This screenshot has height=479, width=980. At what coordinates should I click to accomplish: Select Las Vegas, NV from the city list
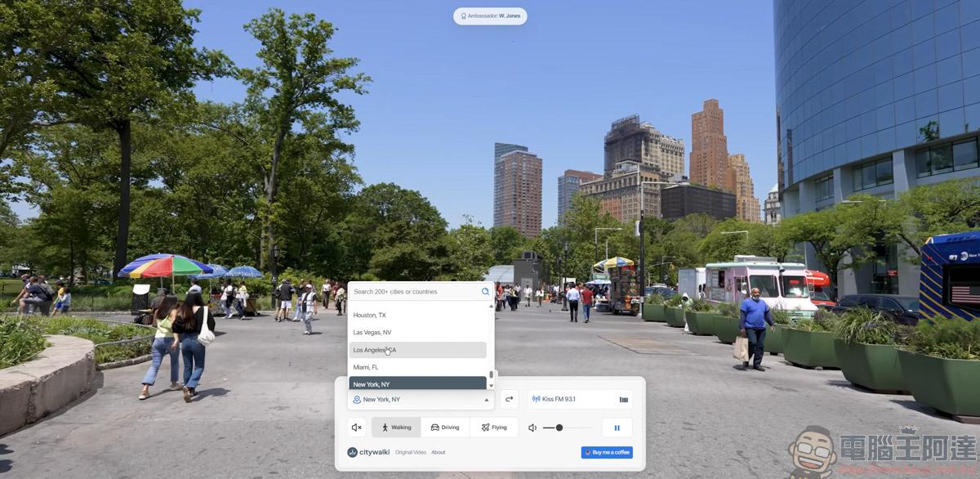[x=418, y=333]
